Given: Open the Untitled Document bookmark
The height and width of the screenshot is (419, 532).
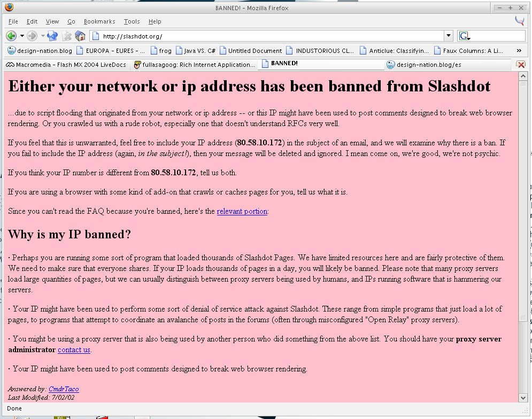Looking at the screenshot, I should 251,51.
